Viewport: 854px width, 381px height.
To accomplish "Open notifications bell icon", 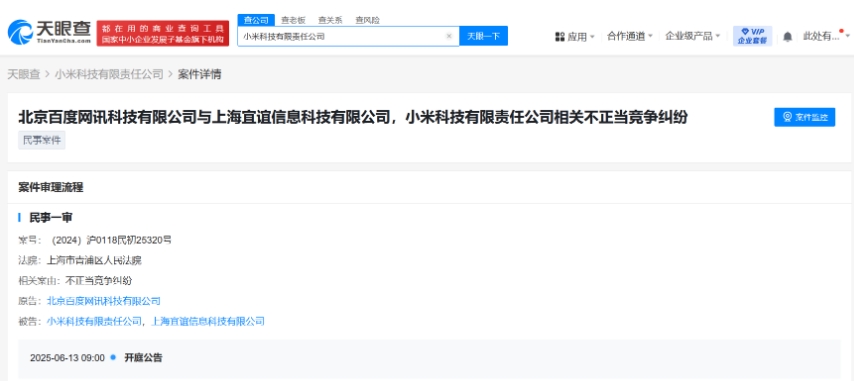I will 788,36.
